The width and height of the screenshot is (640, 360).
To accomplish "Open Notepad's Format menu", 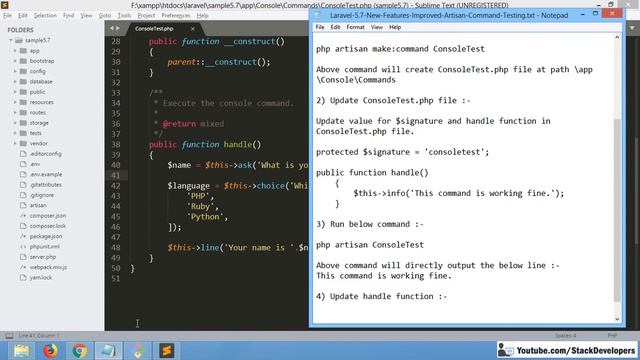I will (x=356, y=27).
